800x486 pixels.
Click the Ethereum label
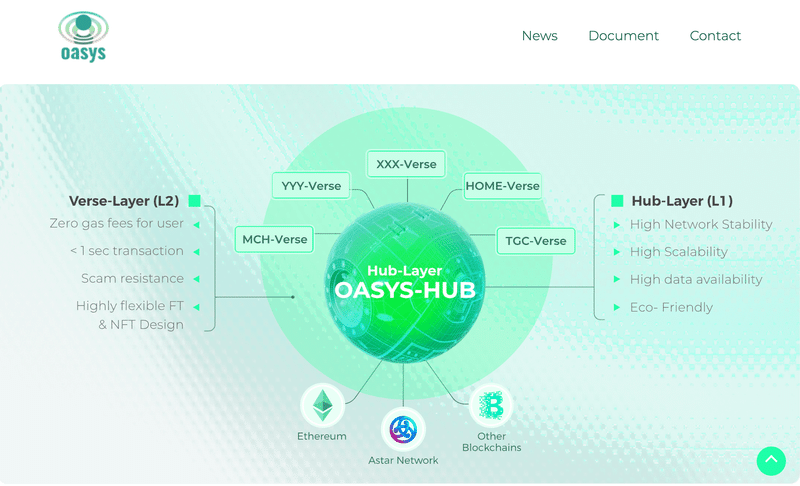tap(321, 437)
